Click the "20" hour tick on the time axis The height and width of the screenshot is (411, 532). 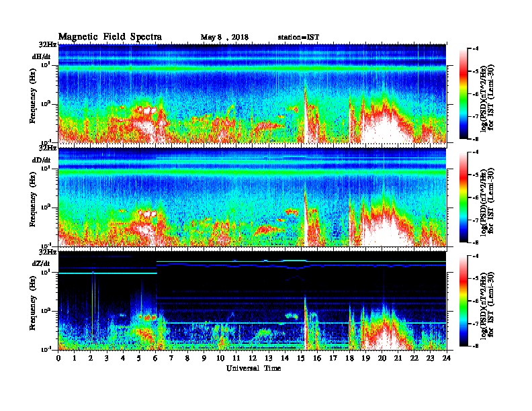(x=382, y=359)
